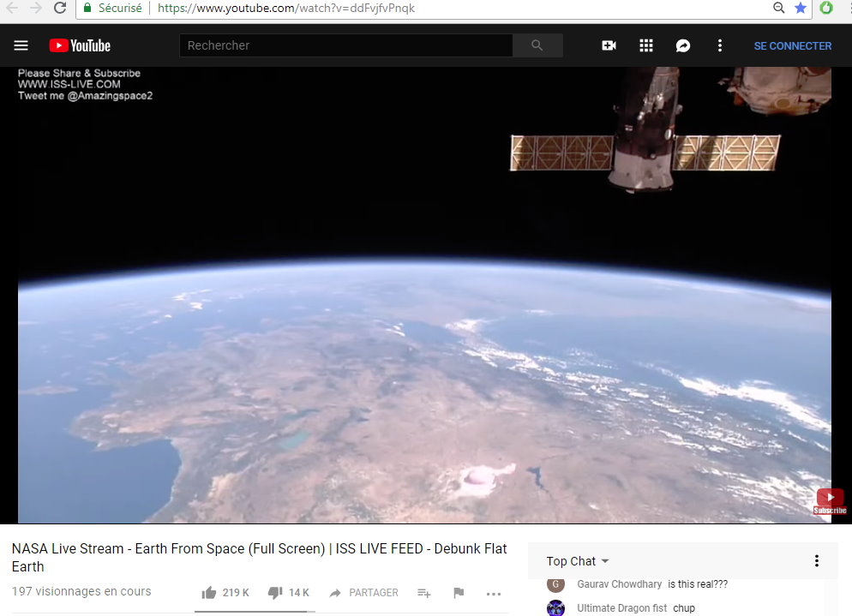The image size is (852, 616).
Task: Click the Gaurav Chowdhary chat name
Action: [x=620, y=584]
